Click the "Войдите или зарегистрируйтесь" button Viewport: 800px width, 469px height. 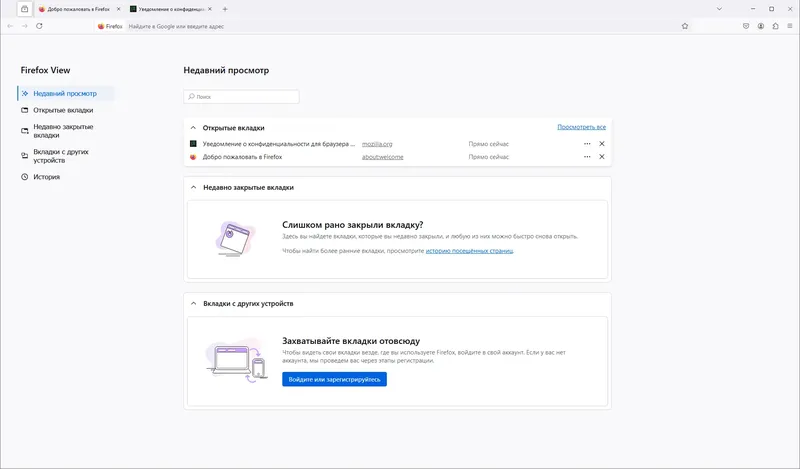(x=334, y=379)
